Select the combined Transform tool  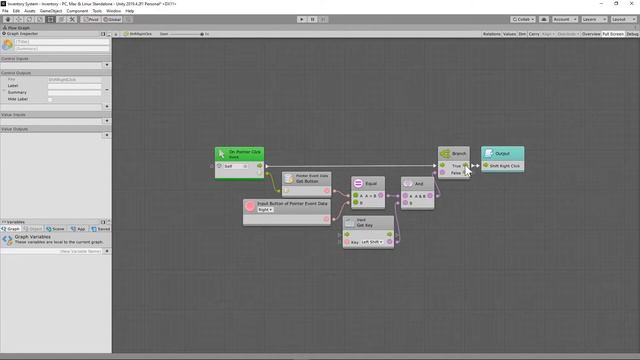tap(61, 19)
